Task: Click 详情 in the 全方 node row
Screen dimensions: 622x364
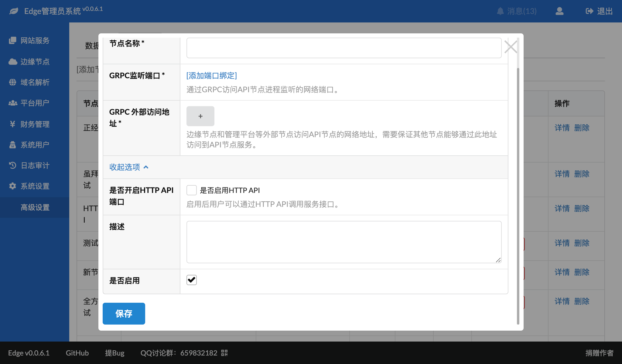Action: coord(562,301)
